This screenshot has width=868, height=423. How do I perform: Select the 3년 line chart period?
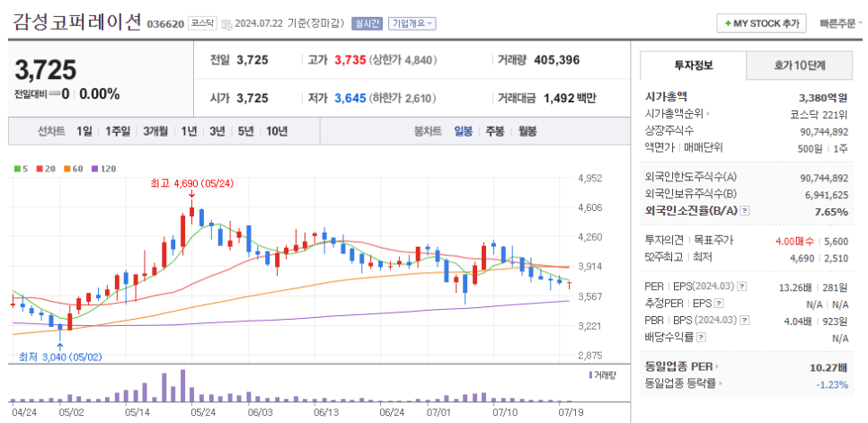point(217,132)
